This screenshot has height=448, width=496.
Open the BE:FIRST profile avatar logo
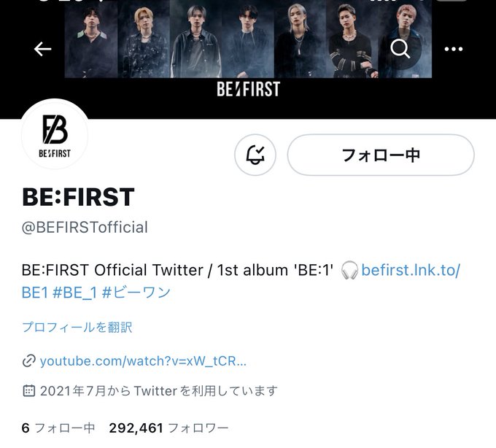click(55, 136)
